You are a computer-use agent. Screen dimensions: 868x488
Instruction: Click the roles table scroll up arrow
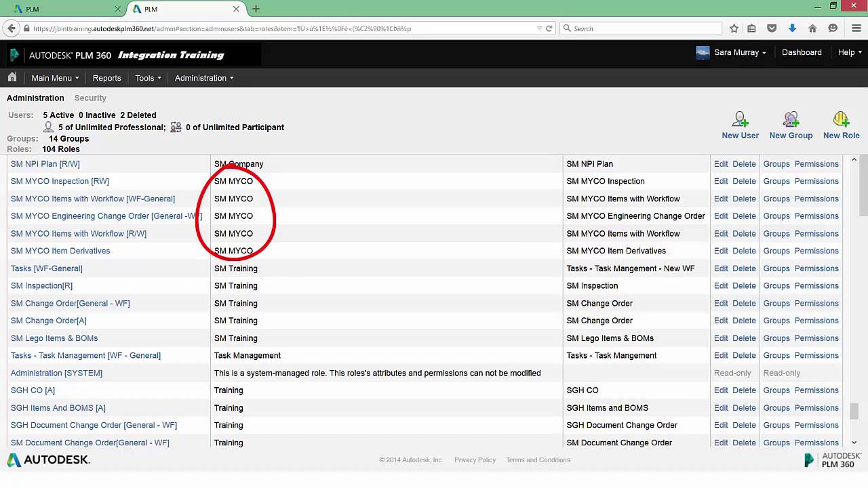point(854,160)
